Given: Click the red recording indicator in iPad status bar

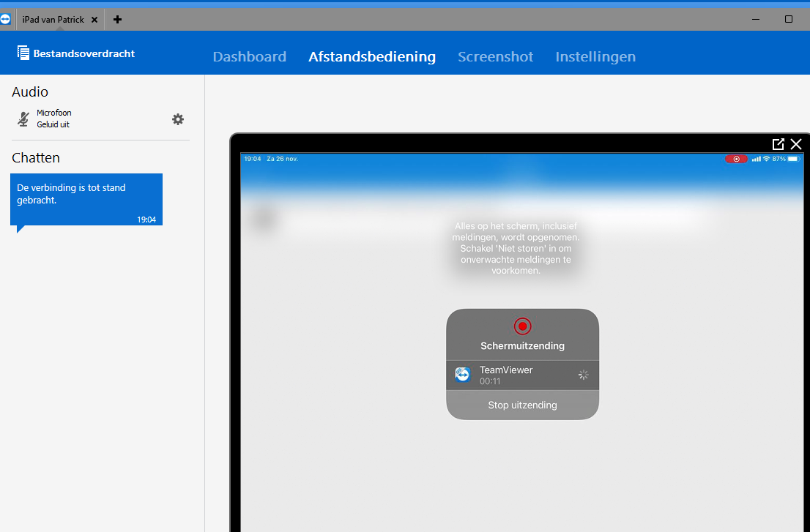Looking at the screenshot, I should click(736, 159).
